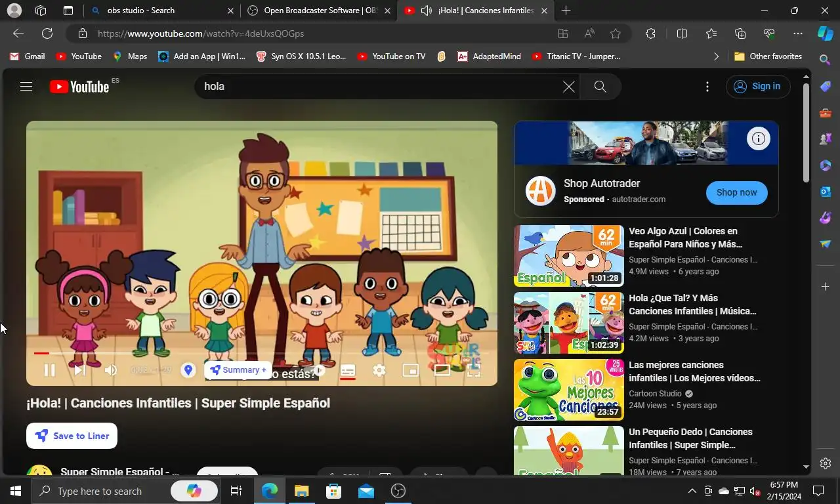Activate the miniplayer mode
The height and width of the screenshot is (504, 840).
411,370
